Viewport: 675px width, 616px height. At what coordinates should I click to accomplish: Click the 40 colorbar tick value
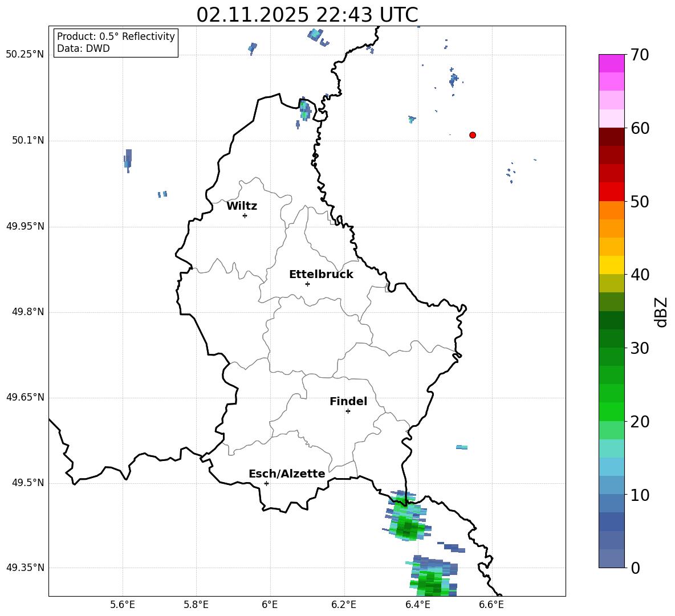640,275
